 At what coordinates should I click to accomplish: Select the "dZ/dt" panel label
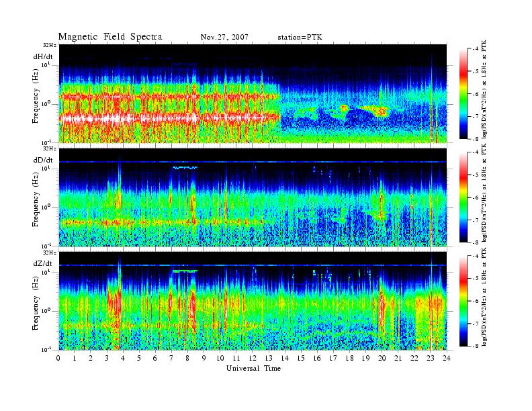pos(43,263)
